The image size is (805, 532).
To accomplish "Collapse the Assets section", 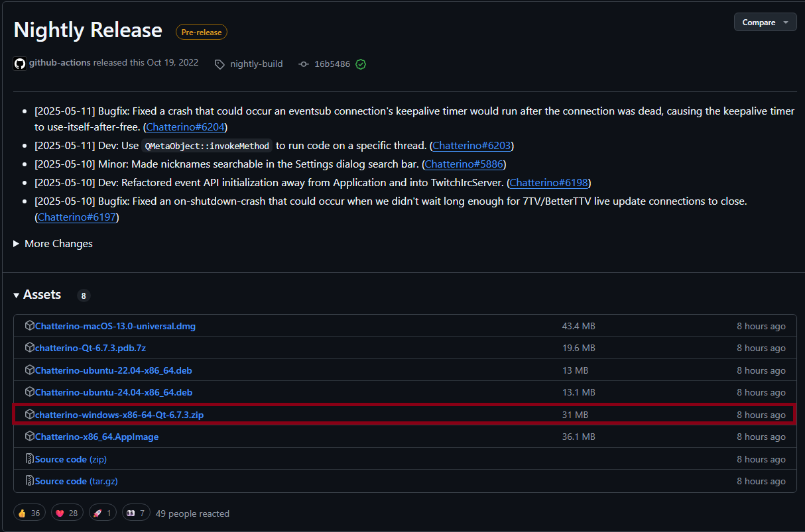I will [37, 295].
